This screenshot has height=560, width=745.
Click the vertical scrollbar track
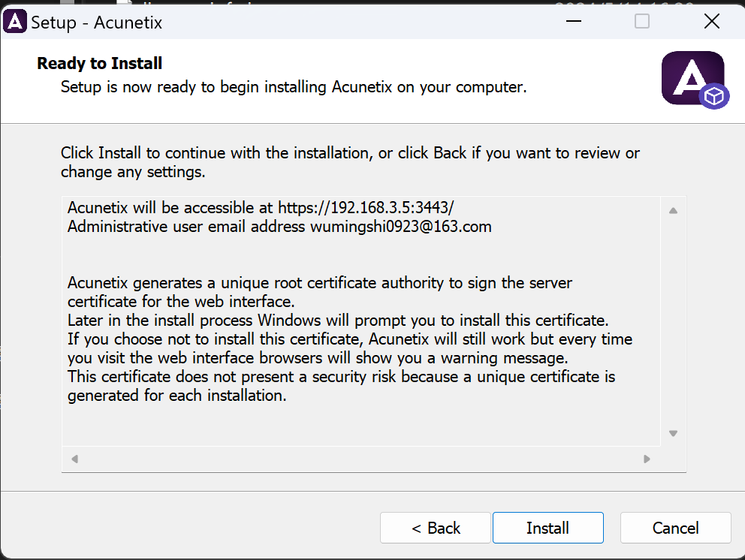673,323
